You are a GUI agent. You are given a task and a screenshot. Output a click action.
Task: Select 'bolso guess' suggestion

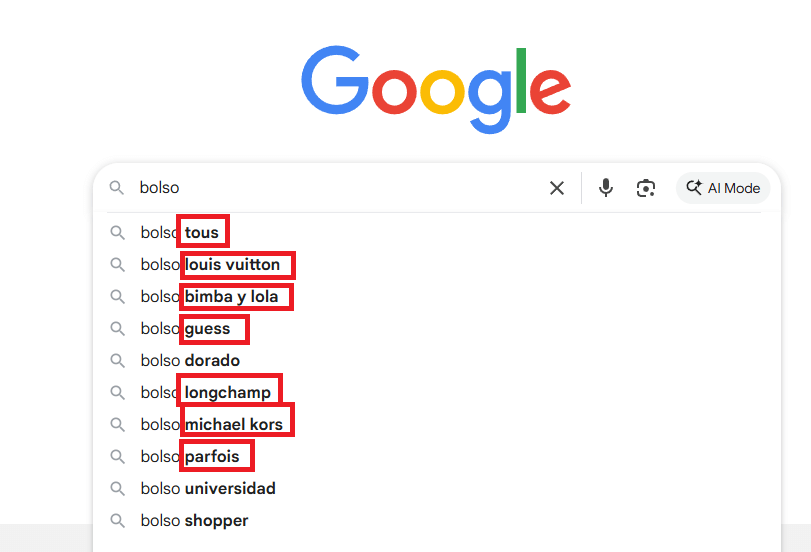pos(207,329)
